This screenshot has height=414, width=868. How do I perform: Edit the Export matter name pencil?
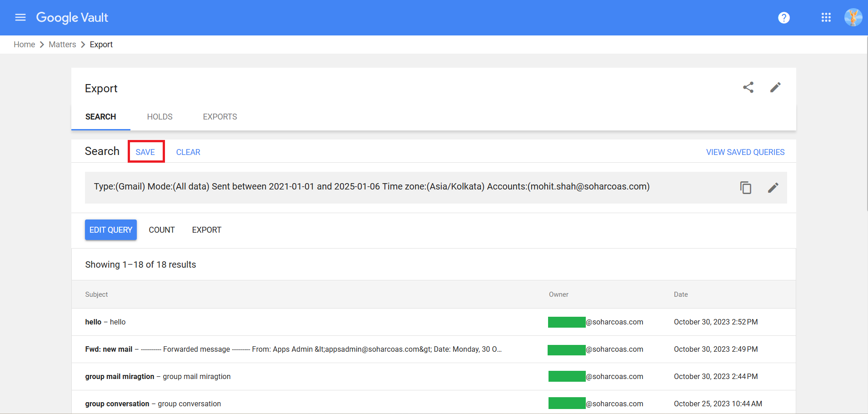tap(775, 87)
